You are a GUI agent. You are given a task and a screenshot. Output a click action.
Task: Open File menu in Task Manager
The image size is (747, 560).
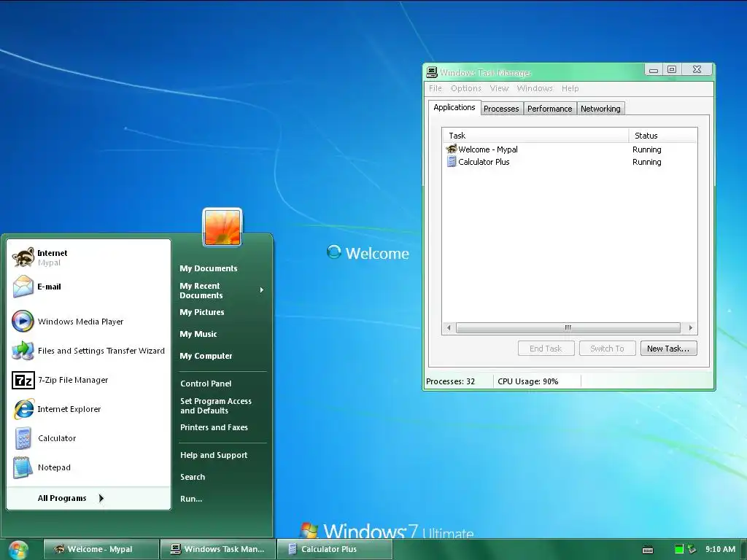tap(435, 88)
